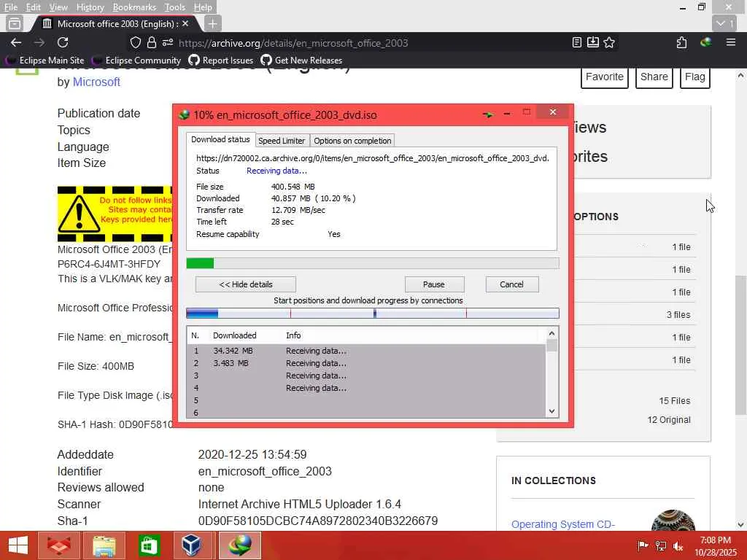The image size is (747, 560).
Task: Open the Tools menu
Action: click(x=174, y=7)
